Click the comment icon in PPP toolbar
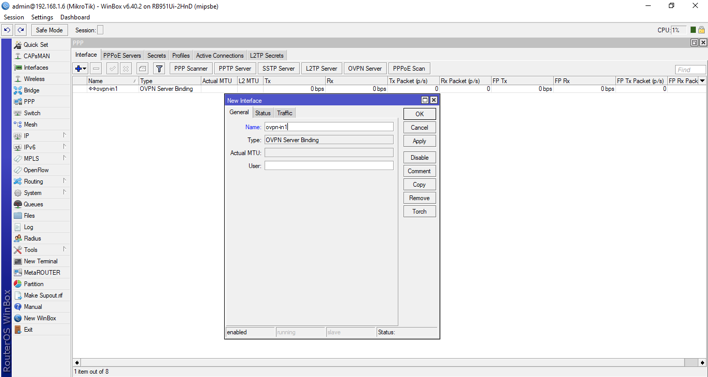This screenshot has height=377, width=708. click(142, 69)
